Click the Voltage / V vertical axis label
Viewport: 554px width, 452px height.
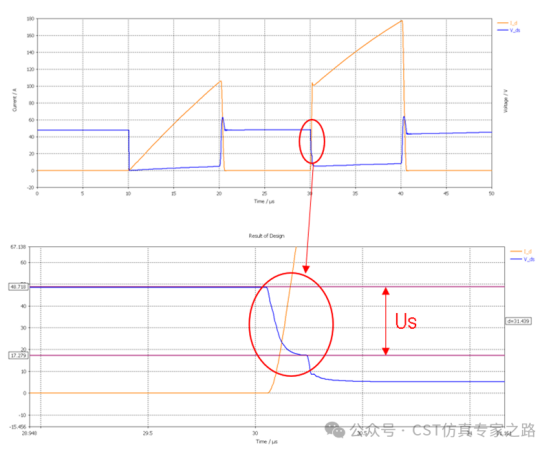(506, 101)
